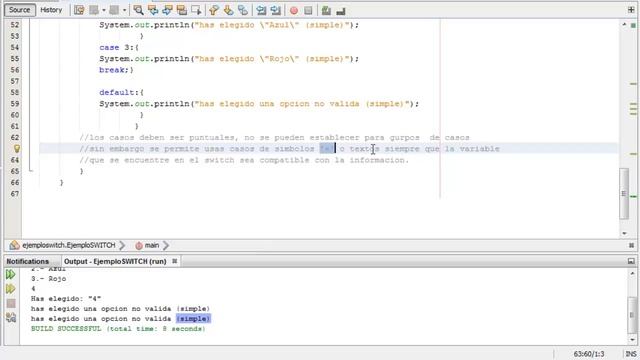This screenshot has width=640, height=360.
Task: Click green status square above error stripe
Action: (x=633, y=25)
